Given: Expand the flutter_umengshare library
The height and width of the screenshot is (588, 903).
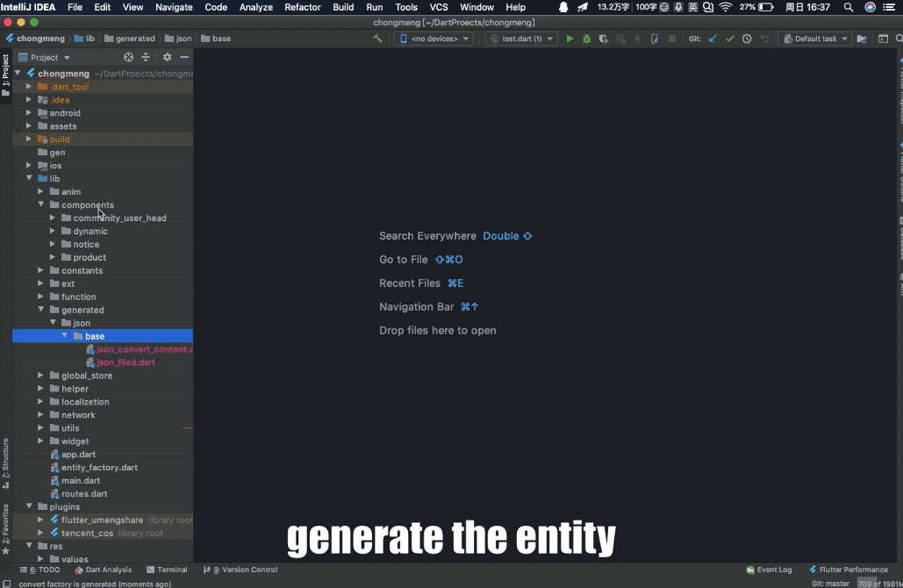Looking at the screenshot, I should [x=41, y=520].
